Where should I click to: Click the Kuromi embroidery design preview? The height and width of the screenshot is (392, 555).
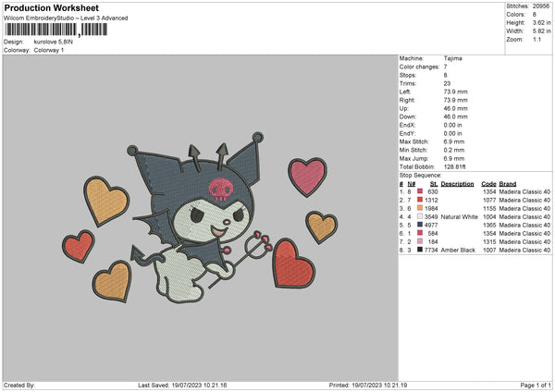coord(200,217)
